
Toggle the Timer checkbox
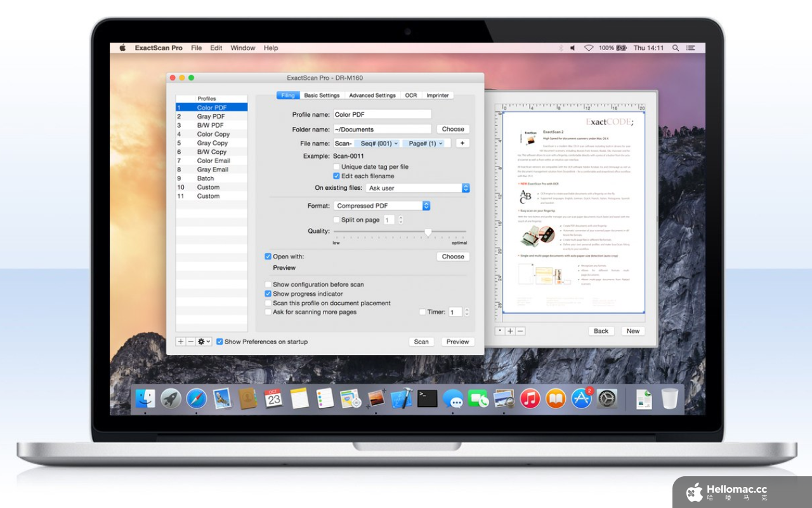[422, 312]
